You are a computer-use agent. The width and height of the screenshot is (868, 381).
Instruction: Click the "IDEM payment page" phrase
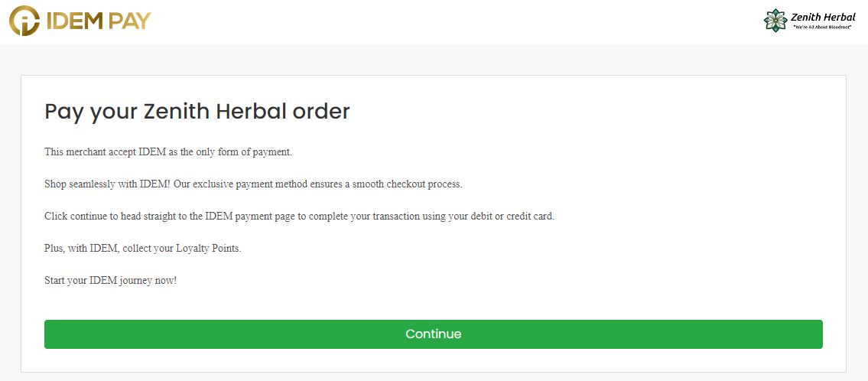(x=249, y=217)
